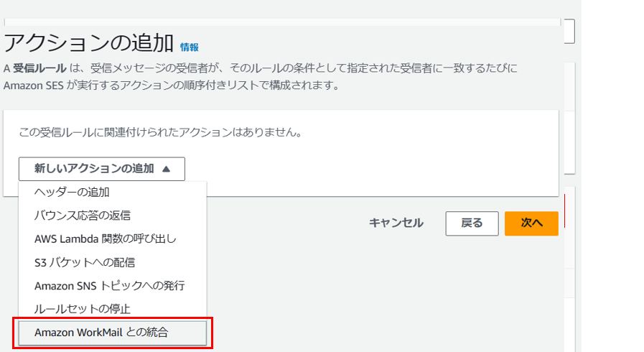Click the no-actions message text
The height and width of the screenshot is (352, 644).
[x=161, y=132]
